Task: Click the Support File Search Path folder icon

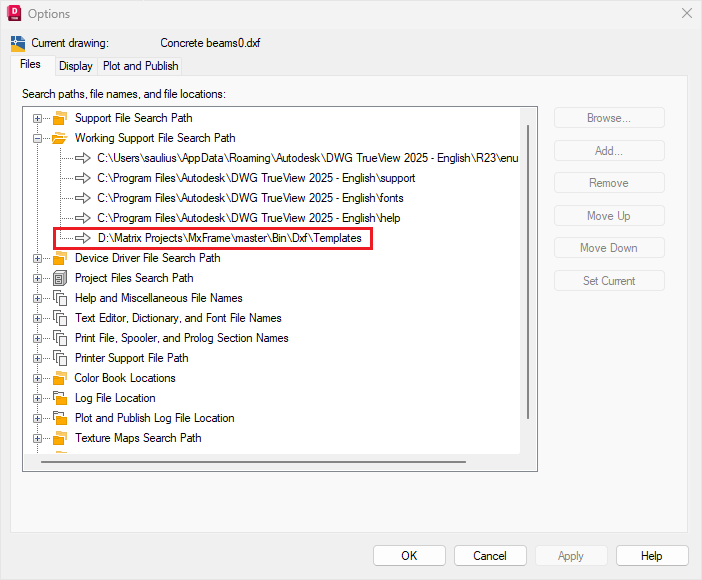Action: click(x=60, y=118)
